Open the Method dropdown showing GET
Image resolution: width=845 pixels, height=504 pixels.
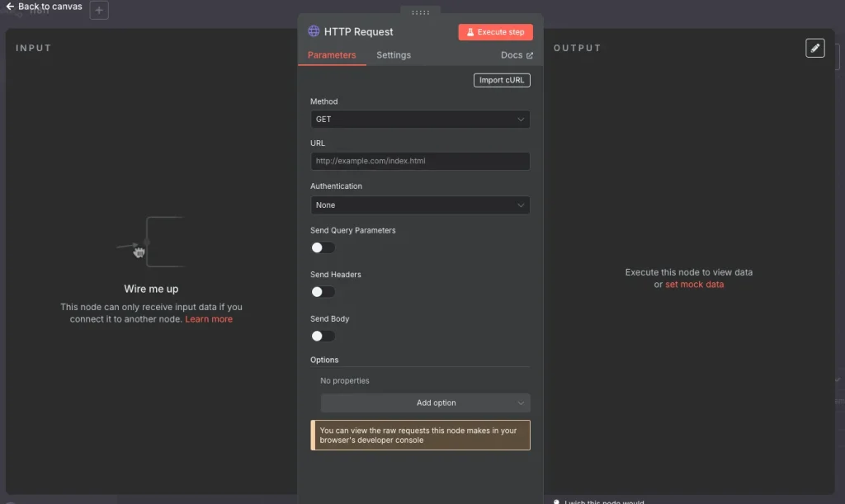(420, 119)
